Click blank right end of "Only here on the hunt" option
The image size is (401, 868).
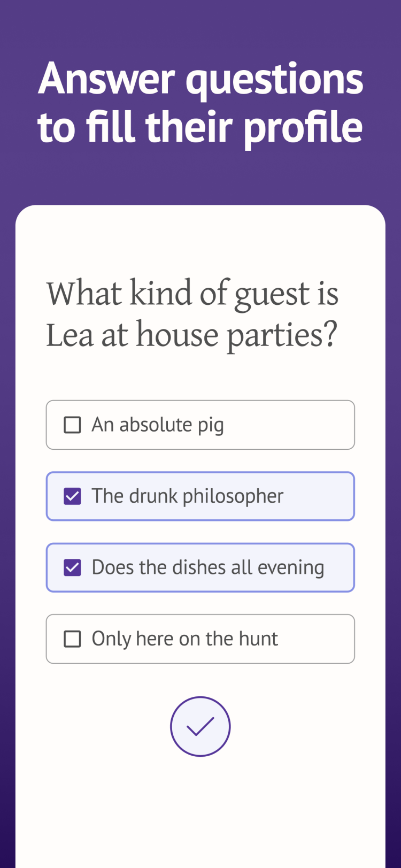click(321, 639)
